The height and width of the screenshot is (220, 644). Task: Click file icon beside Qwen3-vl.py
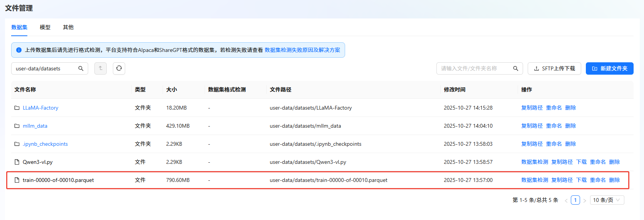tap(17, 162)
